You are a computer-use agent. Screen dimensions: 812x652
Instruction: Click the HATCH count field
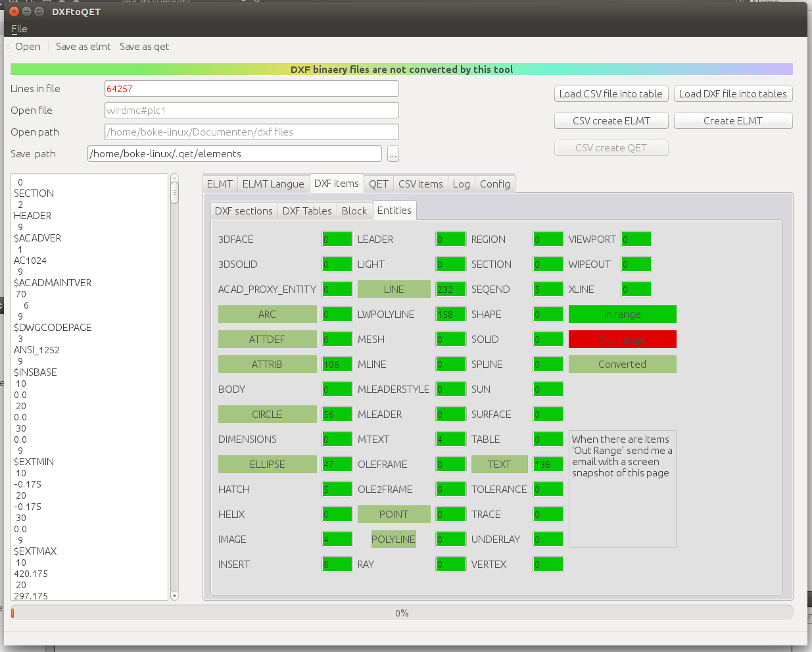tap(337, 489)
